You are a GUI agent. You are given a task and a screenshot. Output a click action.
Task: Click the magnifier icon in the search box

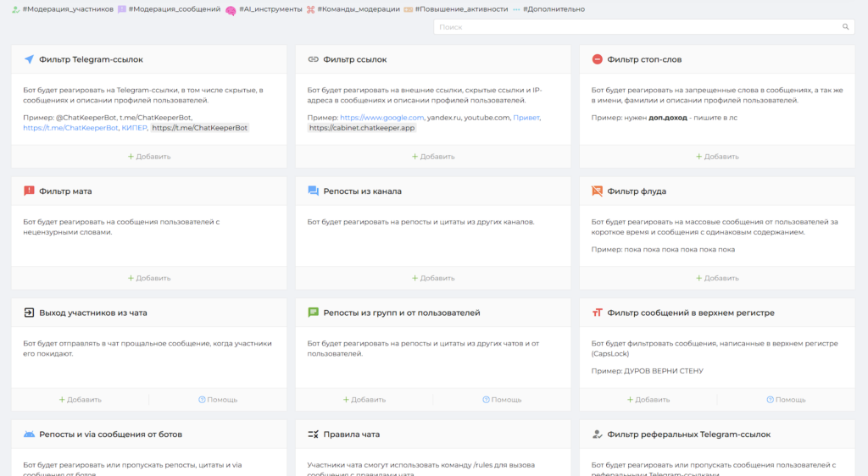[x=845, y=26]
